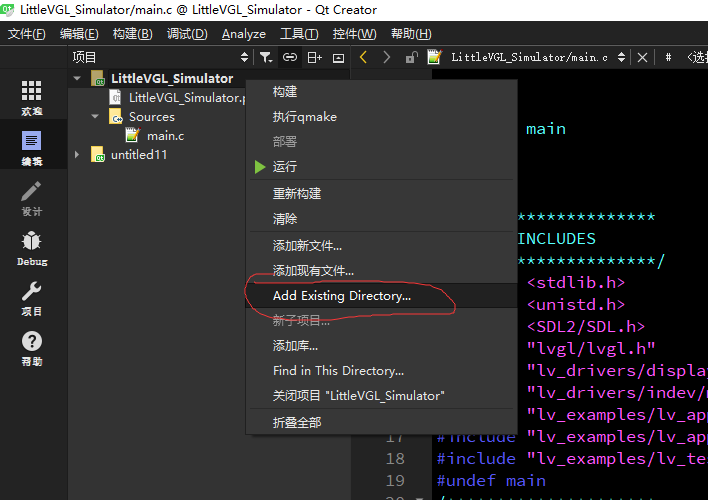Click code line number 18
Image resolution: width=708 pixels, height=500 pixels.
click(x=395, y=458)
